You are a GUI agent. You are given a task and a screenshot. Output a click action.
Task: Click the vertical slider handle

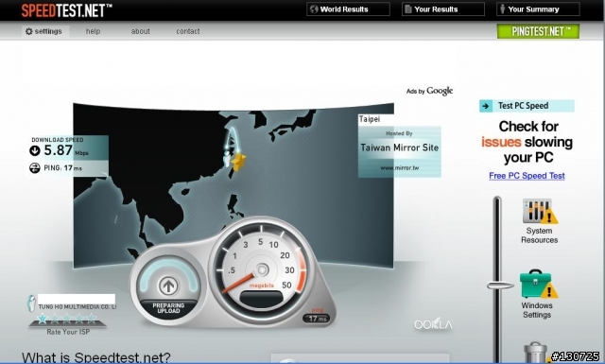[500, 286]
